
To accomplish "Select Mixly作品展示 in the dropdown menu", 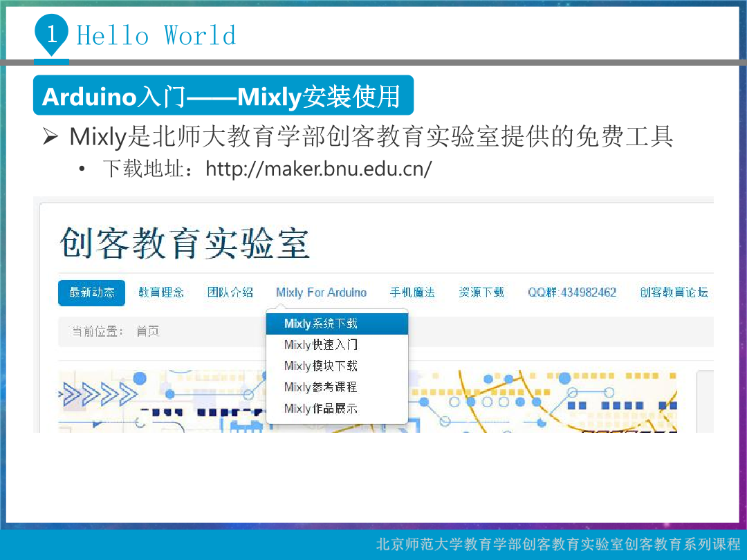I will (x=321, y=409).
